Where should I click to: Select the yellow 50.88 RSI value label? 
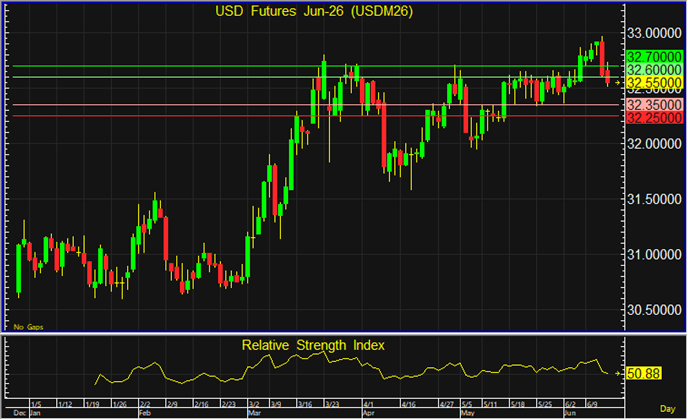pyautogui.click(x=644, y=373)
